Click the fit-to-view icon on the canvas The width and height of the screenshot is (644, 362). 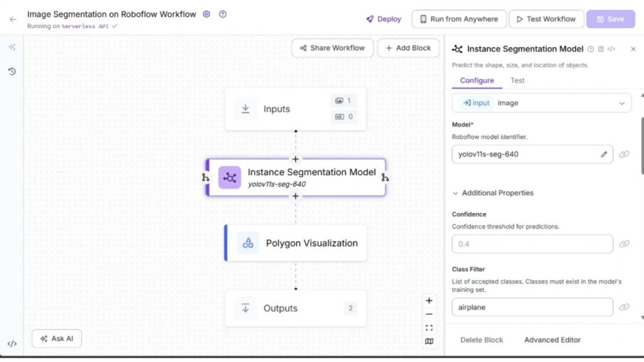[x=429, y=327]
